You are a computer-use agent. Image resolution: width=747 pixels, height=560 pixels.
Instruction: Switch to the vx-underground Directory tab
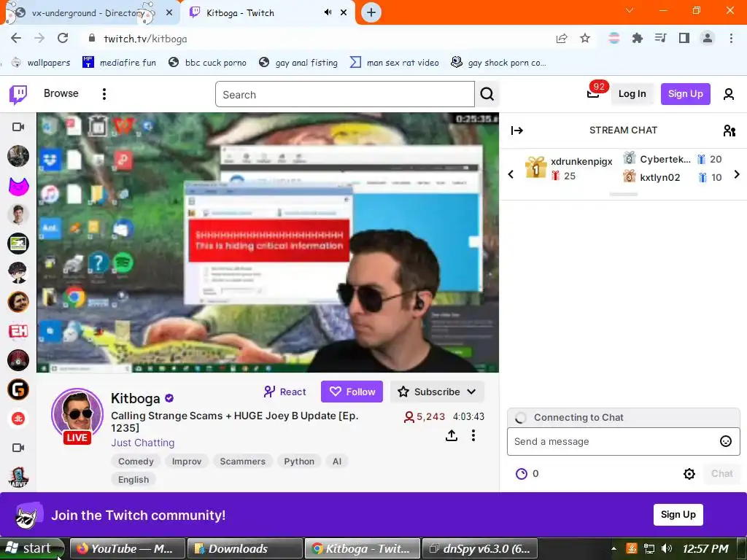coord(88,13)
